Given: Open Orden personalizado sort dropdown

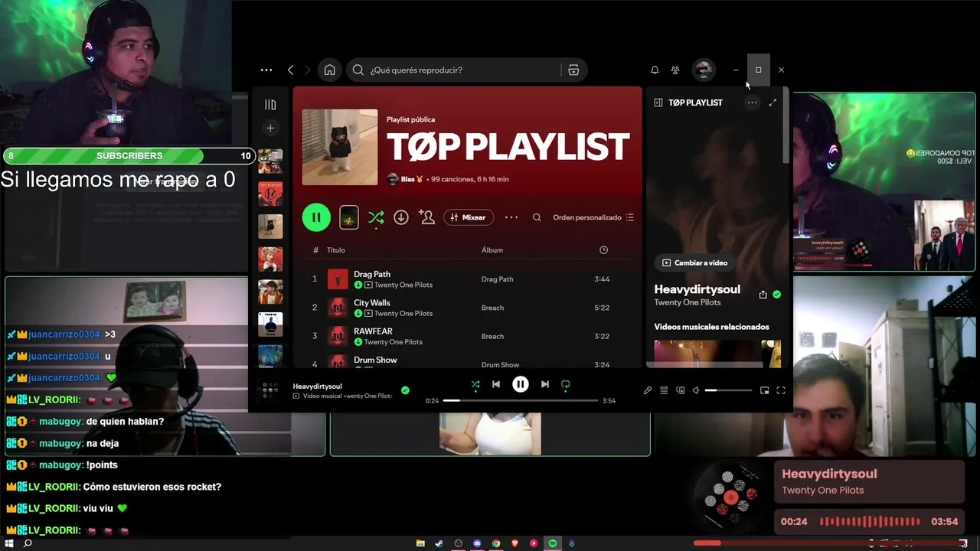Looking at the screenshot, I should [593, 217].
